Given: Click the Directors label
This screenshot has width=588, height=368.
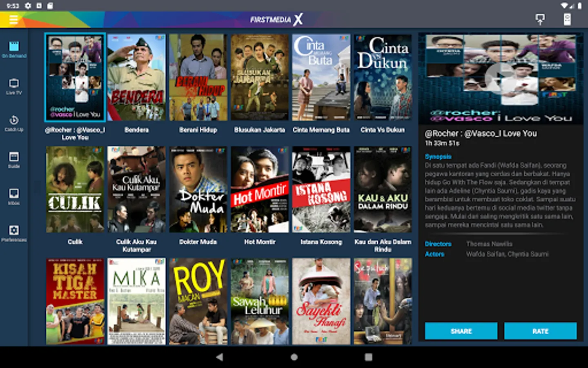Looking at the screenshot, I should coord(438,244).
